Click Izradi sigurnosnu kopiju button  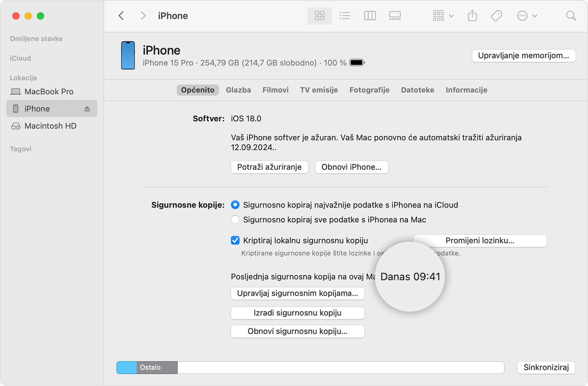[x=297, y=313]
